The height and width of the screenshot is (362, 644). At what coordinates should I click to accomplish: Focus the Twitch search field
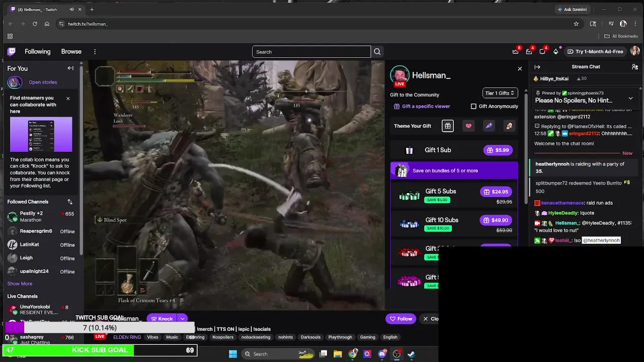(311, 52)
